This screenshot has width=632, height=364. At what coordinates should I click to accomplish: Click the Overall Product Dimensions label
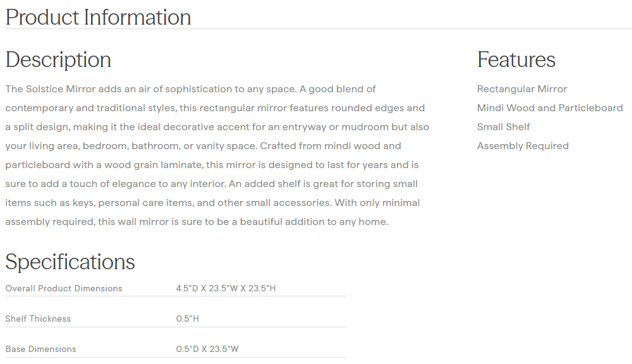64,288
